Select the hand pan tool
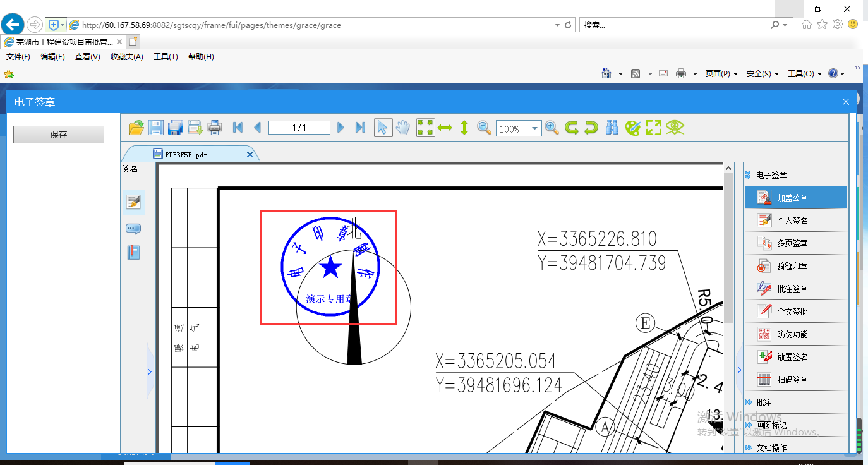This screenshot has width=868, height=465. [402, 128]
